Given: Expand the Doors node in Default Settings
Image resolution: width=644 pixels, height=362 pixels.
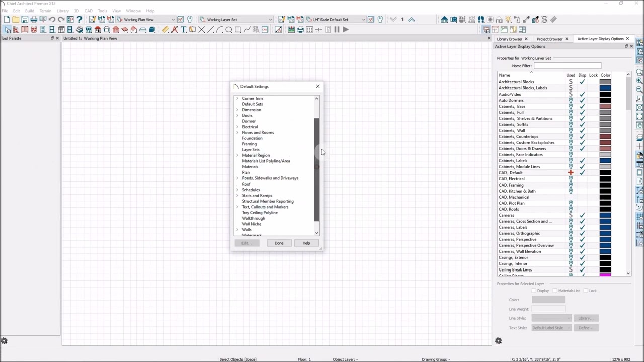Looking at the screenshot, I should click(x=237, y=115).
